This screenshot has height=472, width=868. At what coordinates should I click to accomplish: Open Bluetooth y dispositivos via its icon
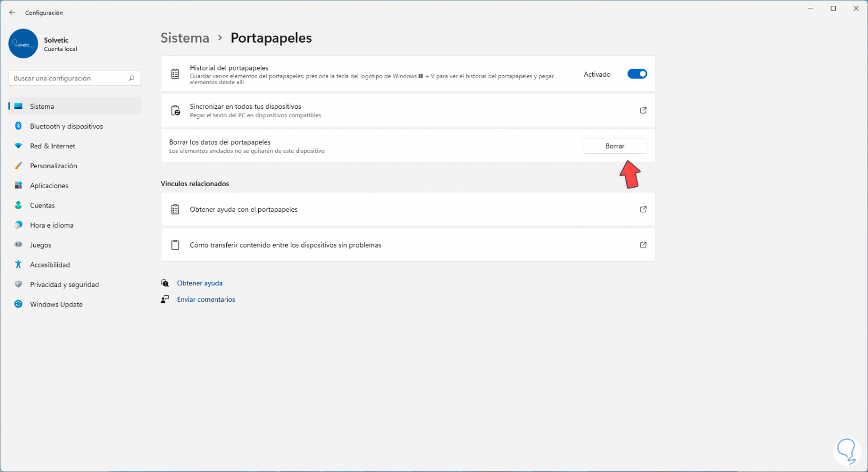coord(18,126)
